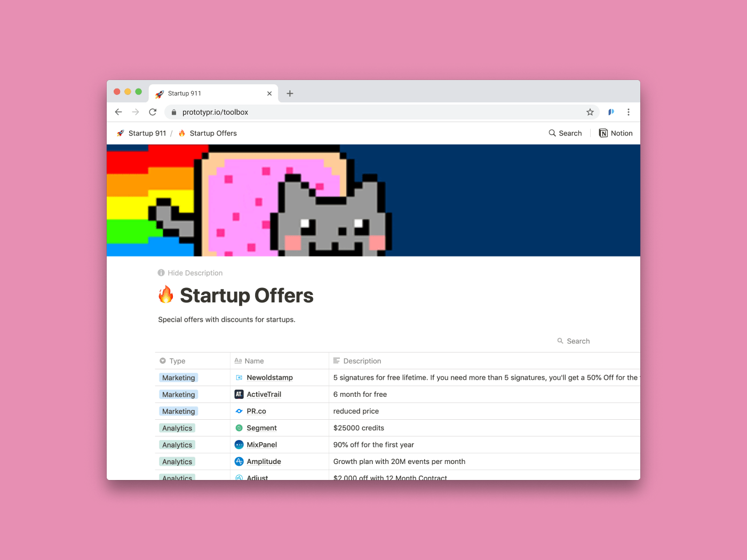
Task: Go back with the browser back arrow
Action: click(x=118, y=112)
